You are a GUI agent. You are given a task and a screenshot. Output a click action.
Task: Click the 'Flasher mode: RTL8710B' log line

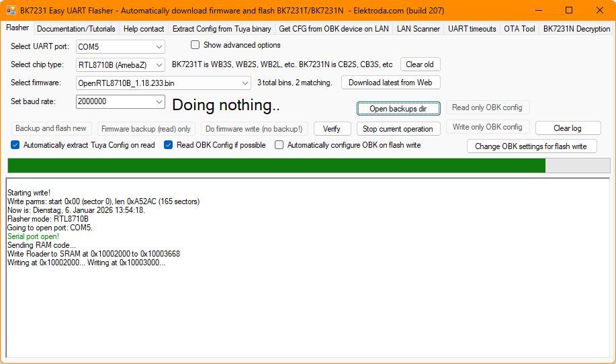(48, 219)
